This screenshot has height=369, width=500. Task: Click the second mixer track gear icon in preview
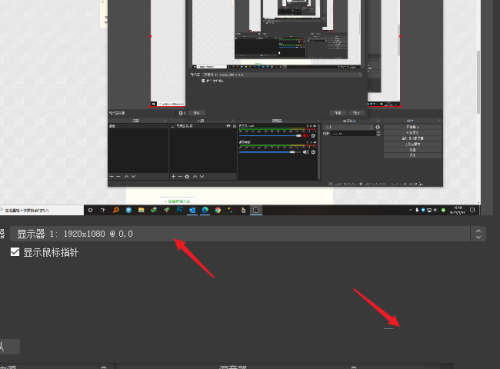[x=313, y=152]
